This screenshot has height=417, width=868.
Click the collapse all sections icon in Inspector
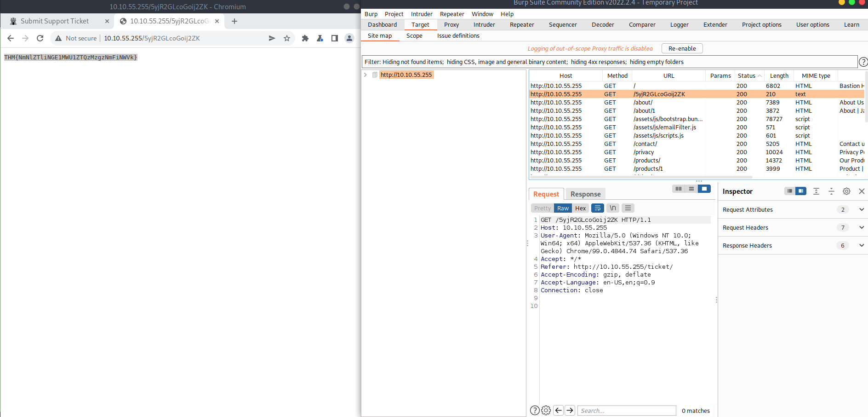pos(831,191)
